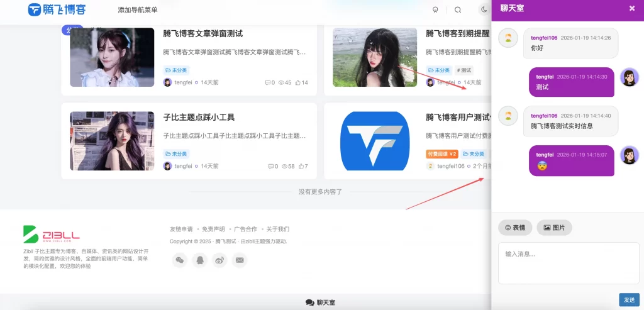Select 未分类 tag on 到期提醒 post

point(439,70)
